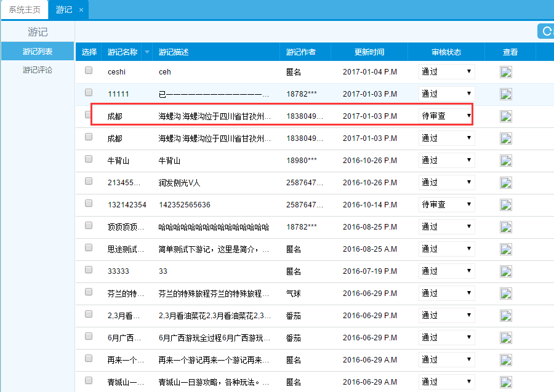Click the 芬兰的特 travel note name cell
554x392 pixels.
[126, 294]
